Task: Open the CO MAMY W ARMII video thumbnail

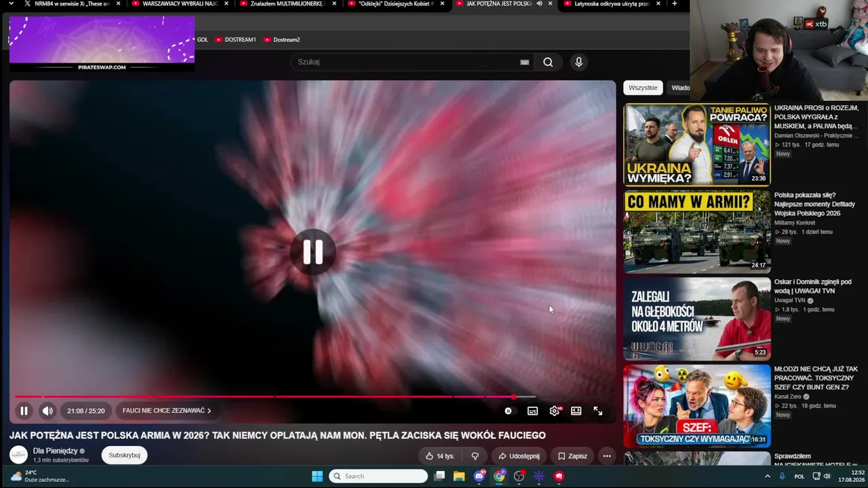Action: click(x=697, y=232)
